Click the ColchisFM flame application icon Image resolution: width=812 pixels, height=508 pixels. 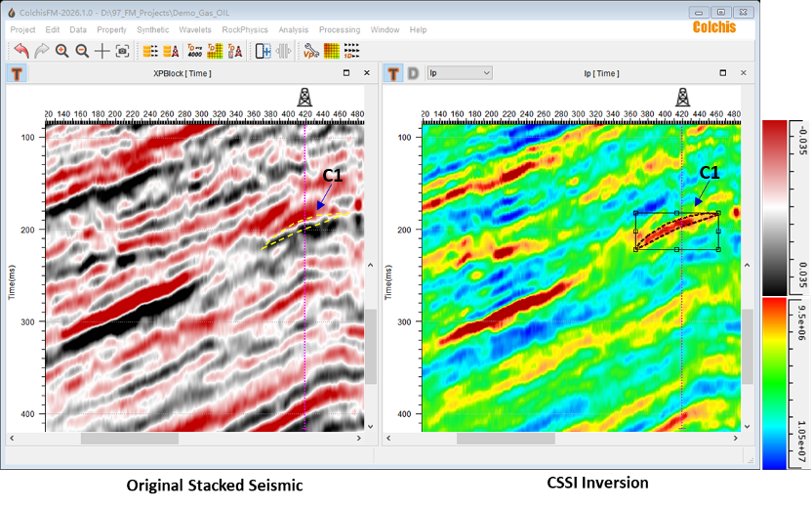tap(12, 13)
